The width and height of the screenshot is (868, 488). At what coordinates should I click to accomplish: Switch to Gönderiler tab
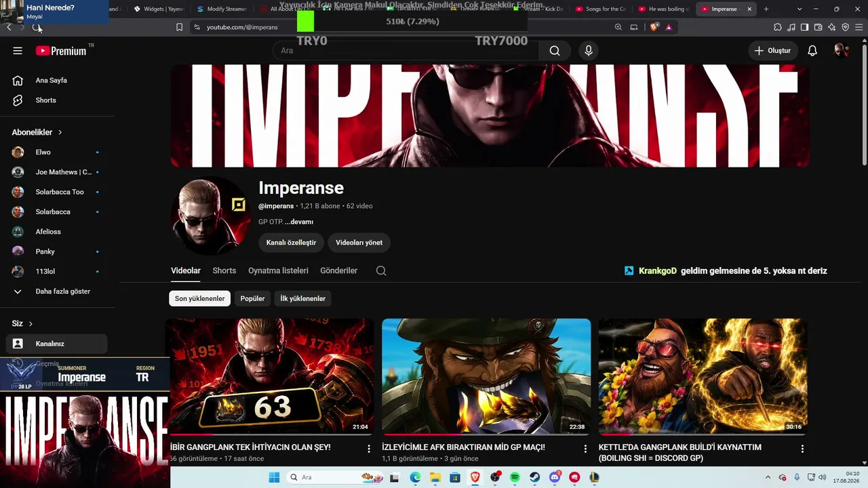[338, 270]
